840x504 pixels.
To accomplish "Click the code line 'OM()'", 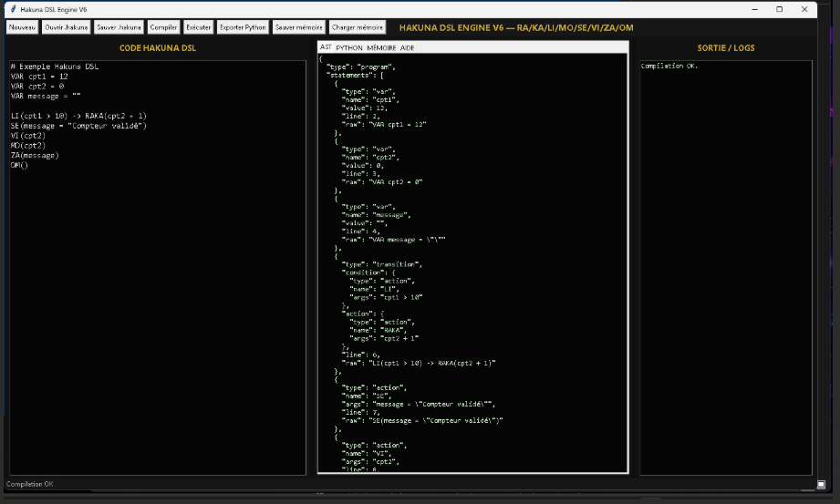I will [x=19, y=165].
